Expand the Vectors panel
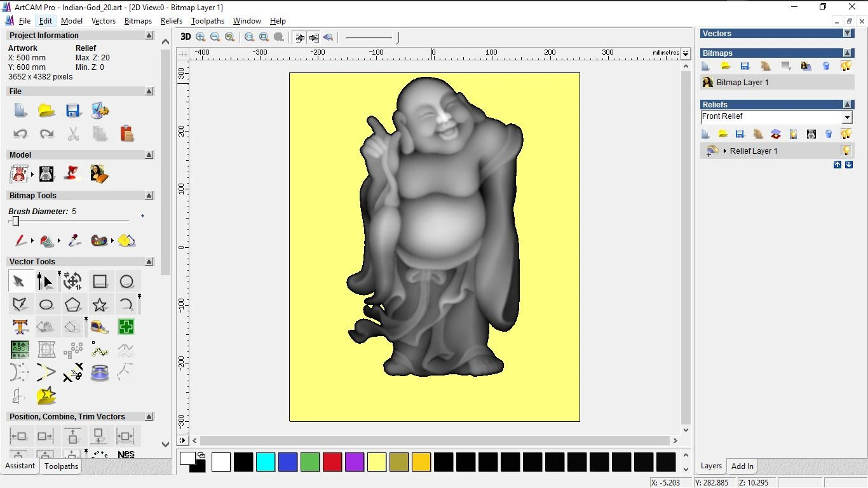Viewport: 868px width, 488px height. (x=847, y=33)
